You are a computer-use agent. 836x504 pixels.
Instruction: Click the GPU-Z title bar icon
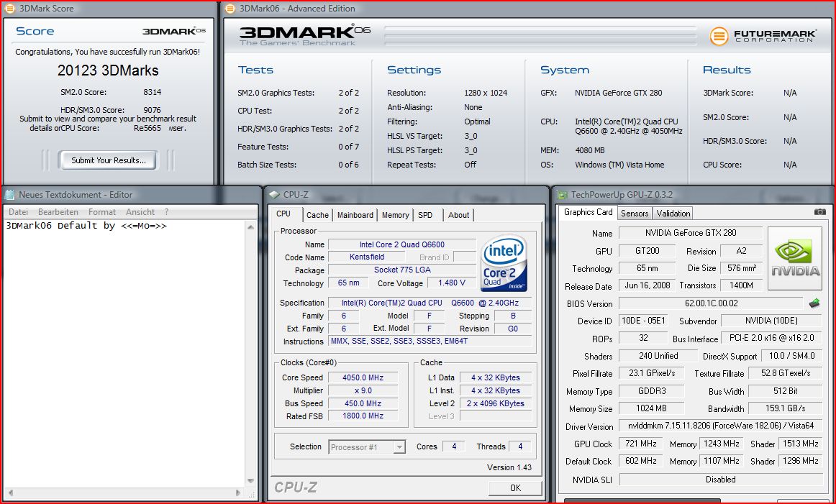(561, 194)
